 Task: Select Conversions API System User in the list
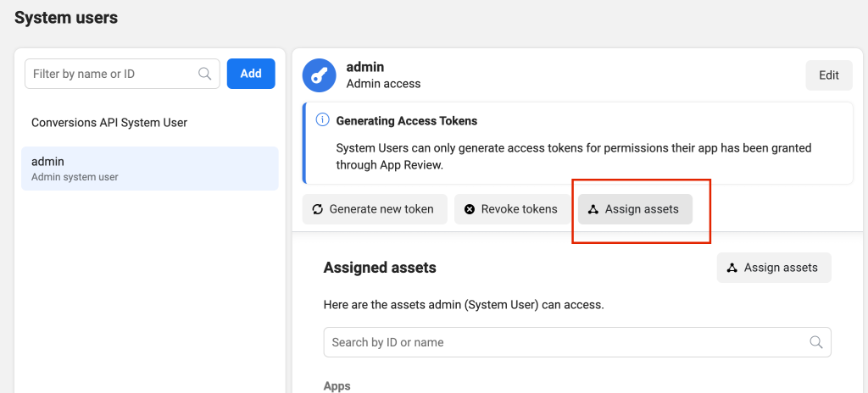click(109, 123)
